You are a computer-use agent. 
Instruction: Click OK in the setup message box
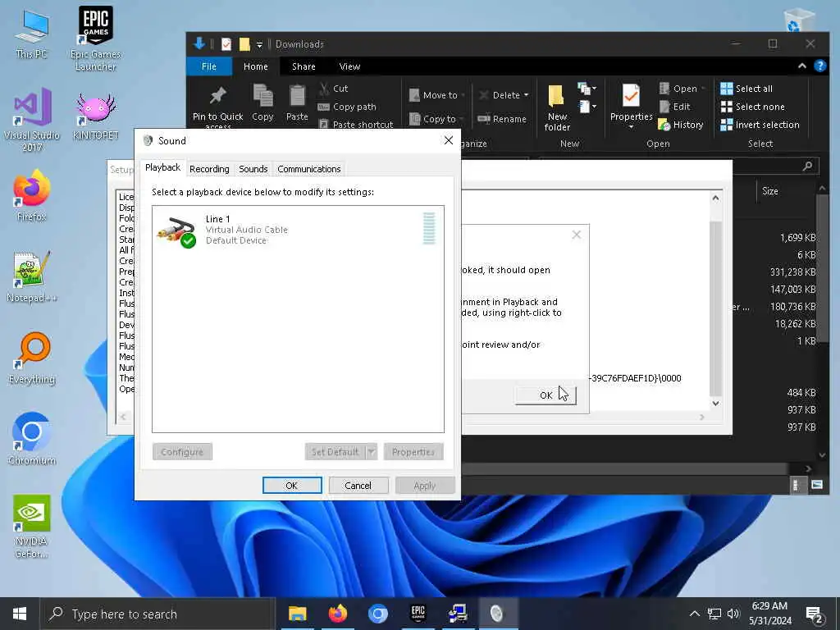point(546,395)
